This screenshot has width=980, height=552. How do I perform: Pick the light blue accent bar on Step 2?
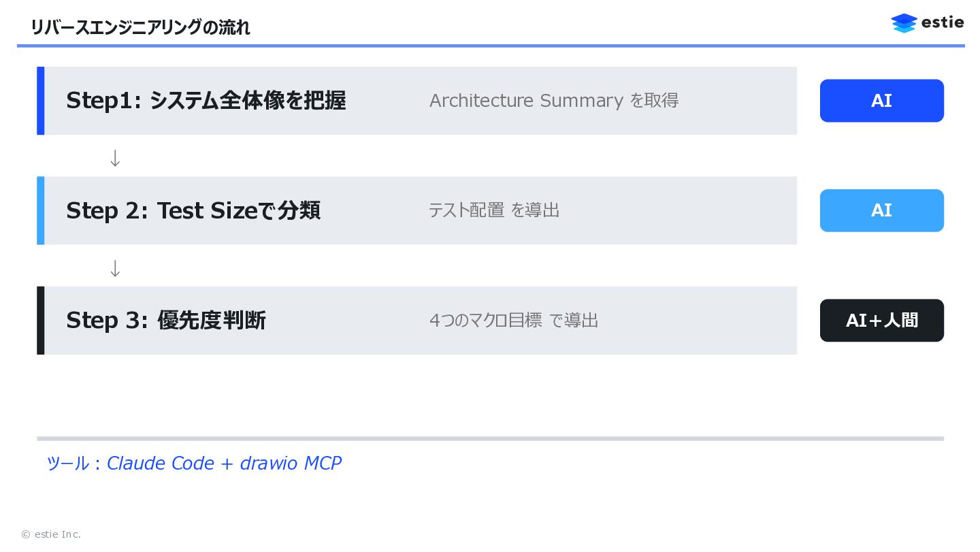coord(41,210)
